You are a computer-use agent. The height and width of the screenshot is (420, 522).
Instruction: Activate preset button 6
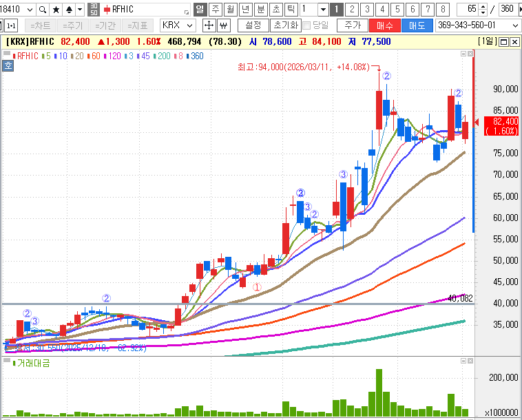point(413,10)
